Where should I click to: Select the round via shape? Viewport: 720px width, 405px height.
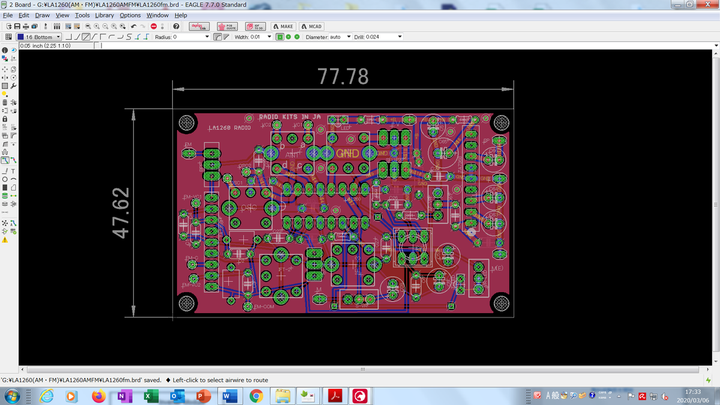(287, 37)
